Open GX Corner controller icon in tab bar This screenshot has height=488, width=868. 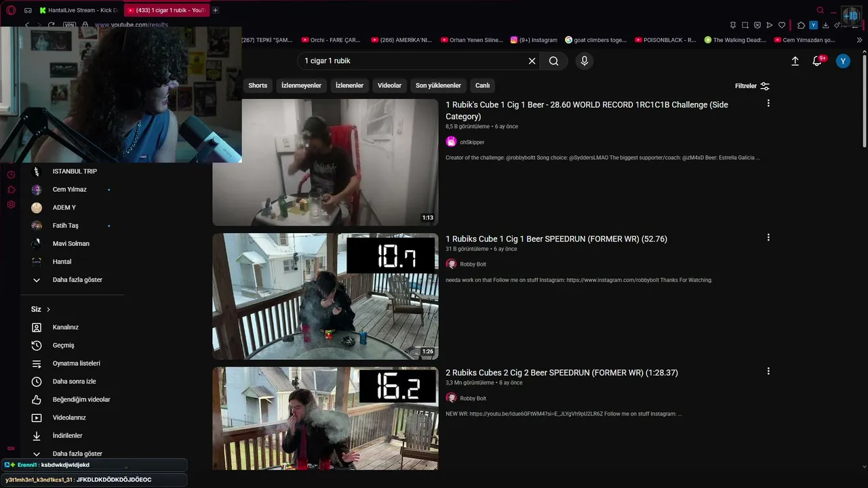[x=28, y=10]
